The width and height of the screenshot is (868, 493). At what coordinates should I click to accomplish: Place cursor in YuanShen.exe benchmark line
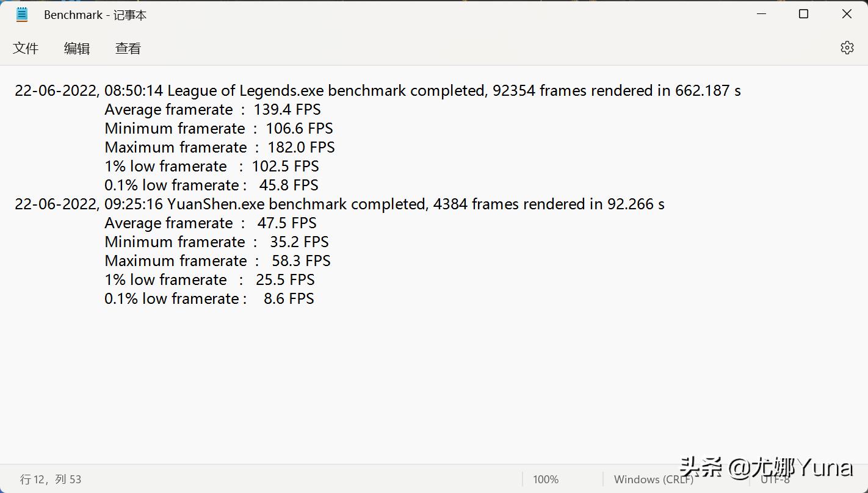pos(339,204)
